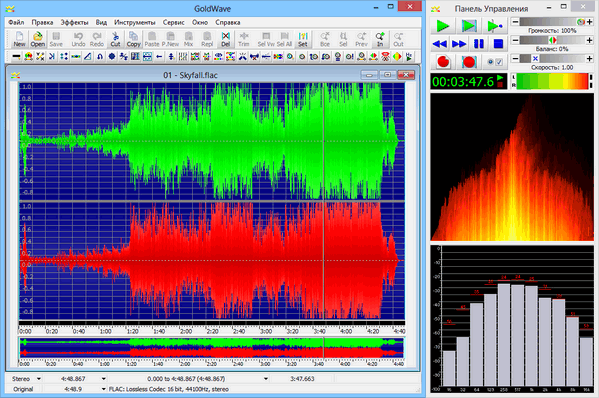Viewport: 599px width, 398px height.
Task: Click the Sel Vw view selection button
Action: pyautogui.click(x=266, y=39)
